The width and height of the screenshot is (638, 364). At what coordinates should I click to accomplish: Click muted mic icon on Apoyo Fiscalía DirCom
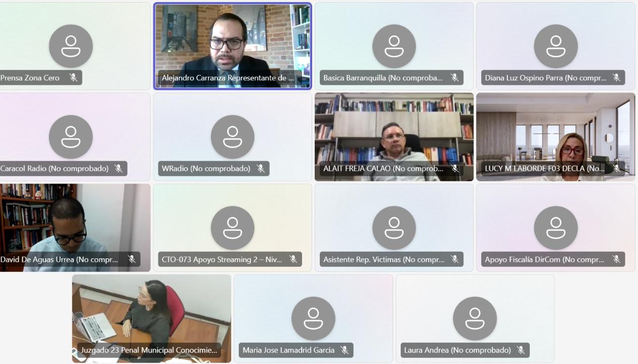click(616, 259)
